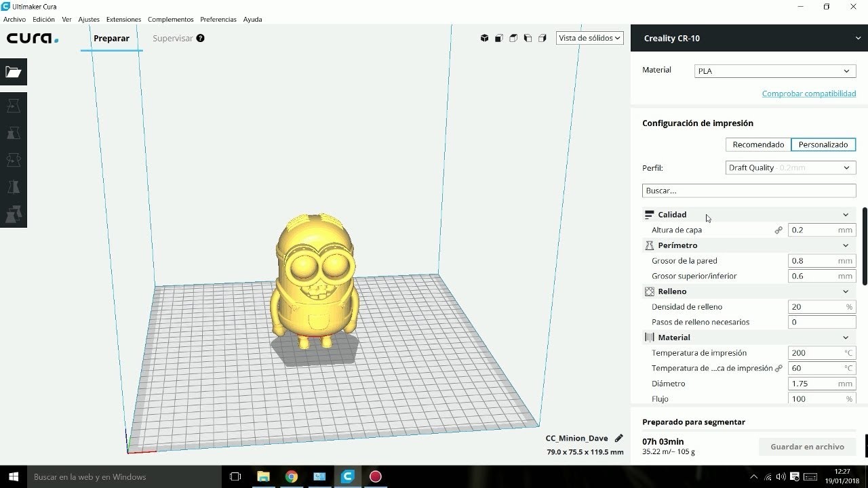868x488 pixels.
Task: Edit model name with pencil icon
Action: tap(618, 439)
